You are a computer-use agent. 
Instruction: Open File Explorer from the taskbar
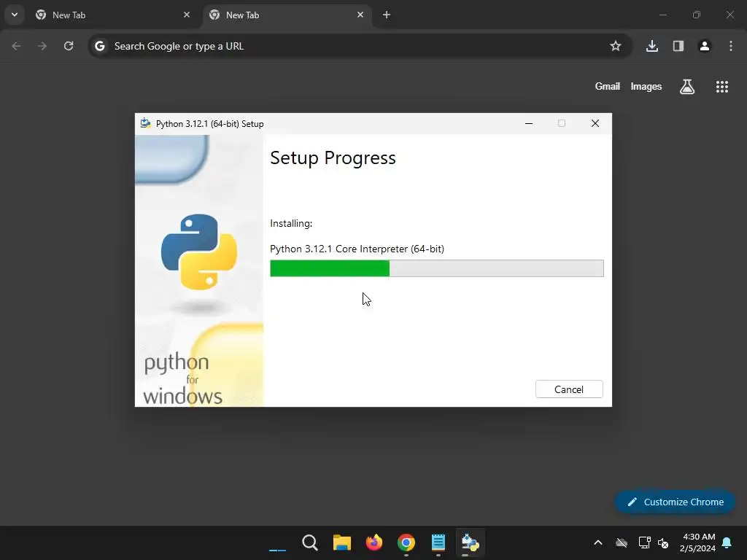tap(342, 542)
